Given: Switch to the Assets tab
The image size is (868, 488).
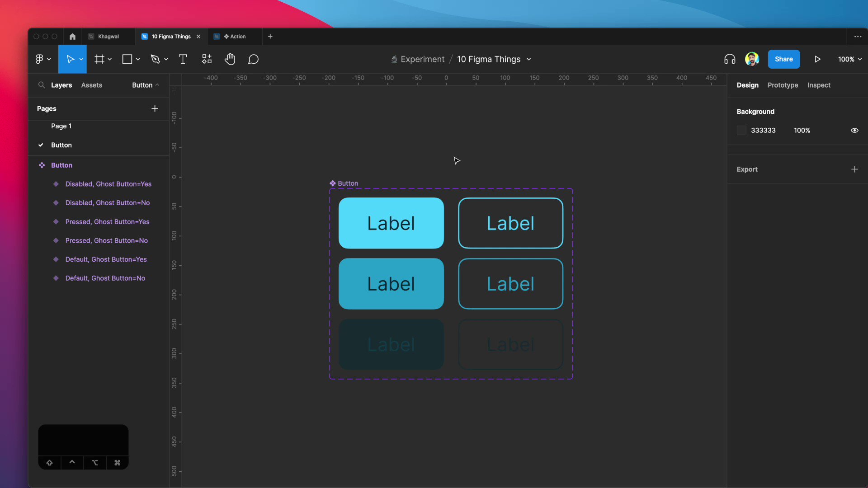Looking at the screenshot, I should (91, 85).
